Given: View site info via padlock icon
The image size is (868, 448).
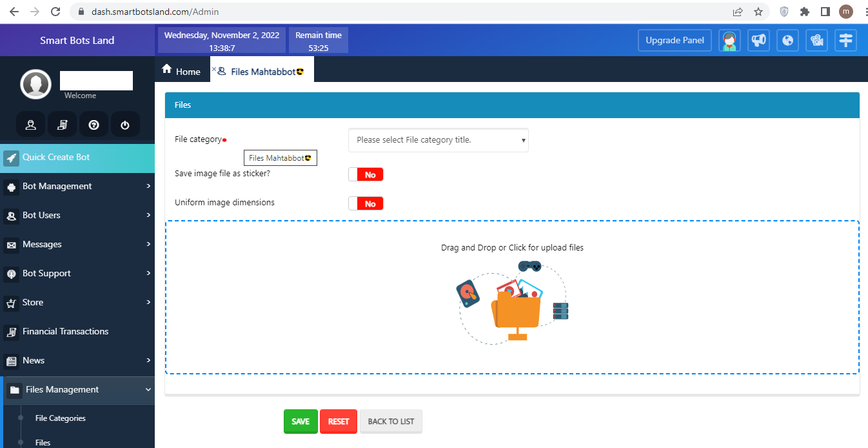Looking at the screenshot, I should tap(81, 12).
